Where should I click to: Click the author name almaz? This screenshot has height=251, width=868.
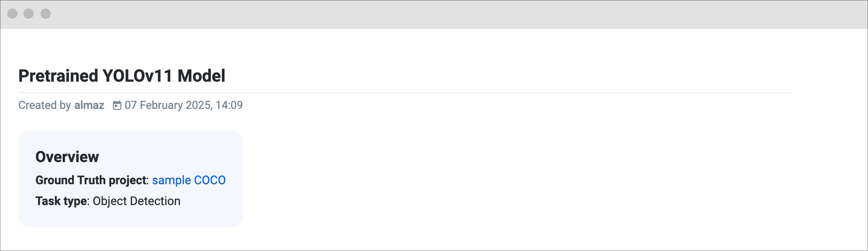(89, 105)
